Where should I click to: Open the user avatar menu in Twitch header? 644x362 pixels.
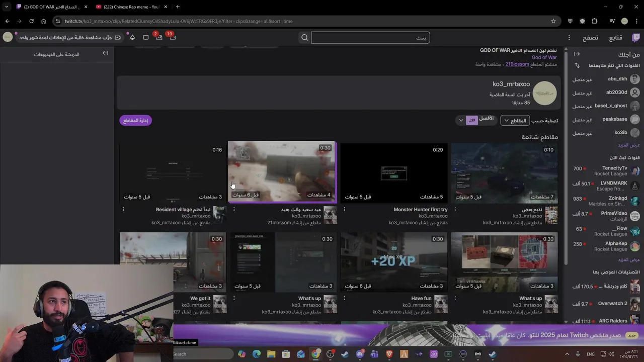click(8, 37)
